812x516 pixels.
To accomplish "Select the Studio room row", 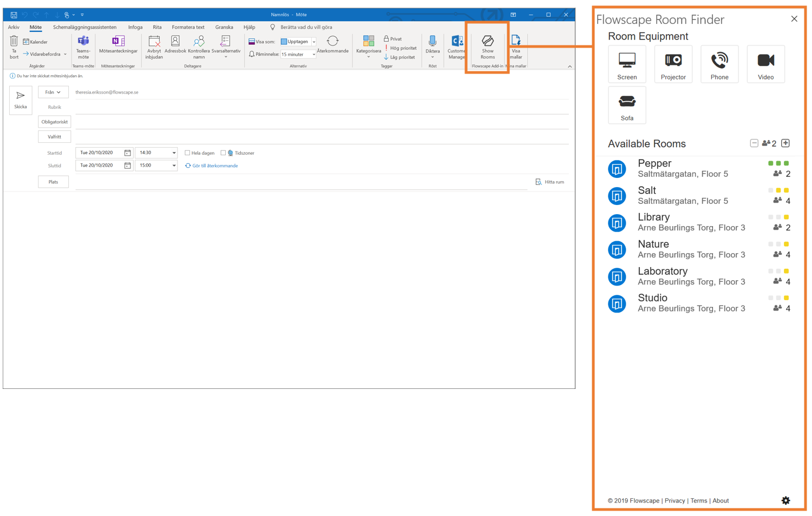I will (x=699, y=303).
